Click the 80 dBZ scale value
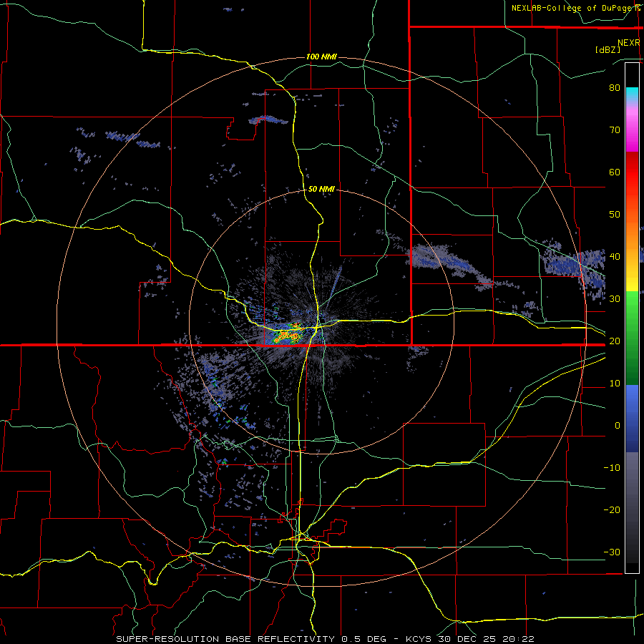This screenshot has width=644, height=644. click(615, 88)
